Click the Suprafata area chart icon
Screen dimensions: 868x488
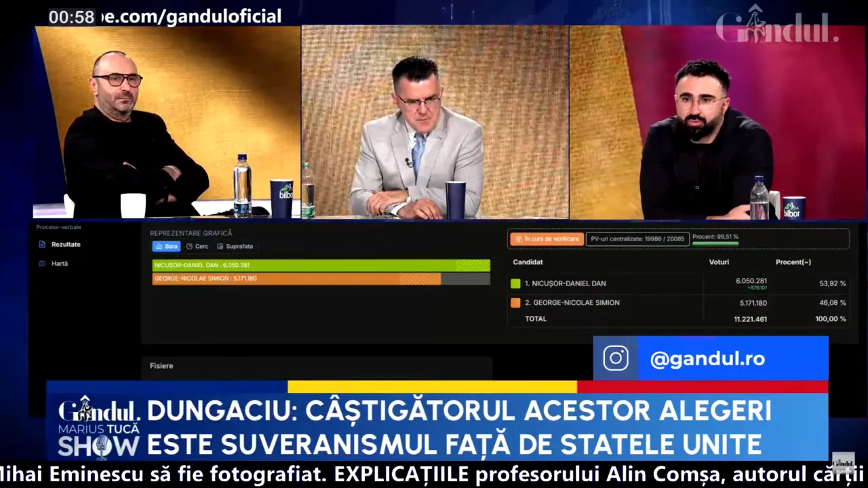pos(220,247)
